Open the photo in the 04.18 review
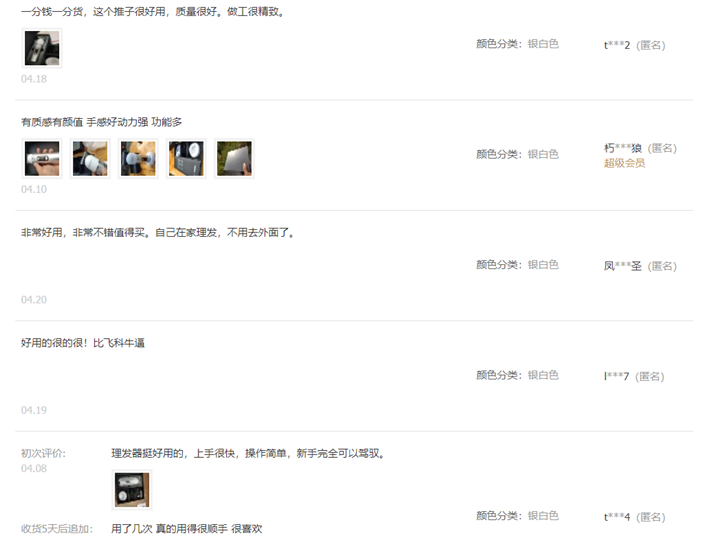 tap(42, 48)
